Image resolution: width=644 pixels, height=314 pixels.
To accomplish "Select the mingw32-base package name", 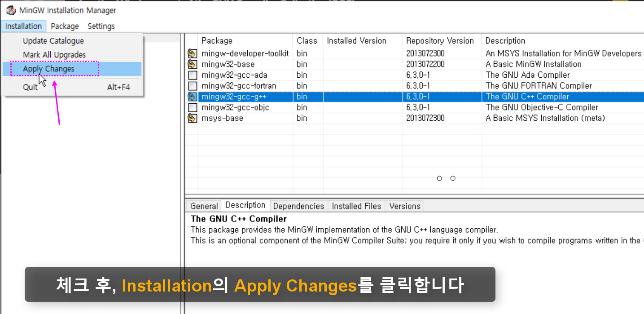I will [x=228, y=64].
